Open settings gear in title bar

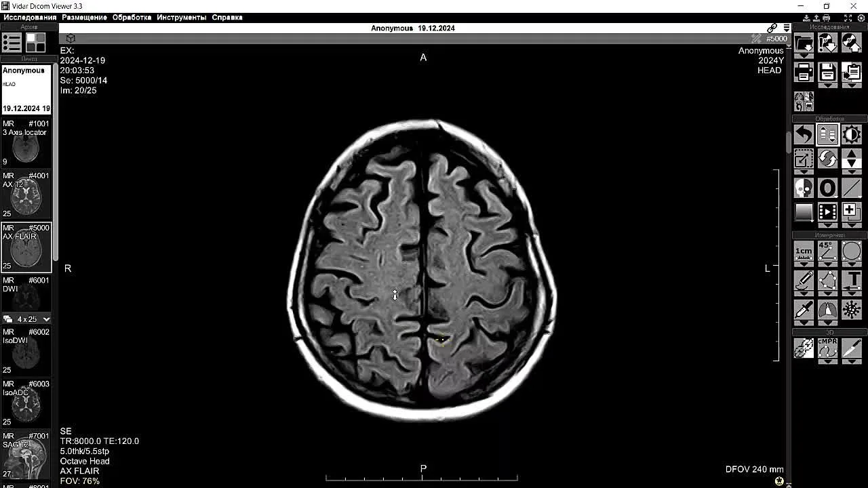point(863,18)
